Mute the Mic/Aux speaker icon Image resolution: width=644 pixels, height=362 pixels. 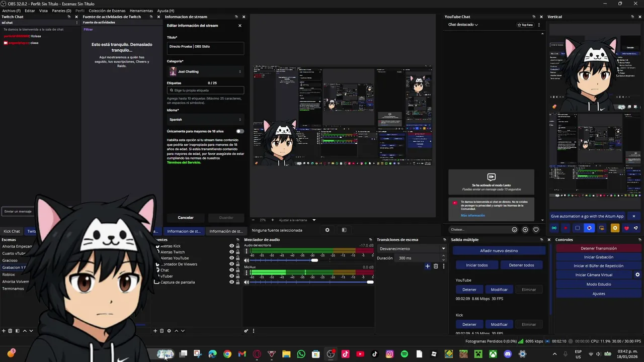(x=247, y=282)
